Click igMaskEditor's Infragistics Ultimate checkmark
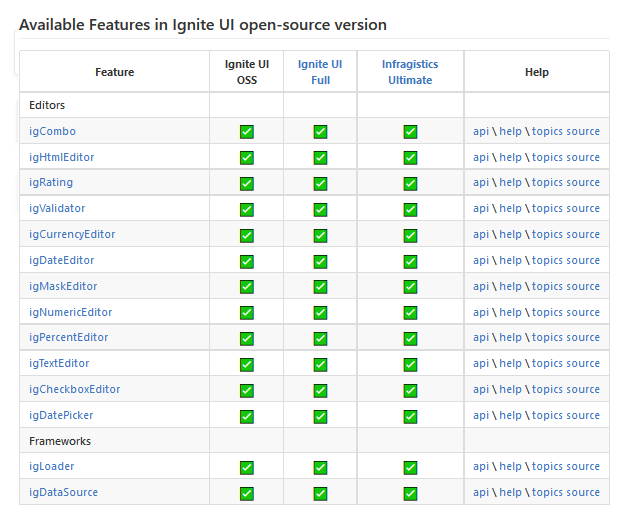The height and width of the screenshot is (514, 630). click(410, 287)
